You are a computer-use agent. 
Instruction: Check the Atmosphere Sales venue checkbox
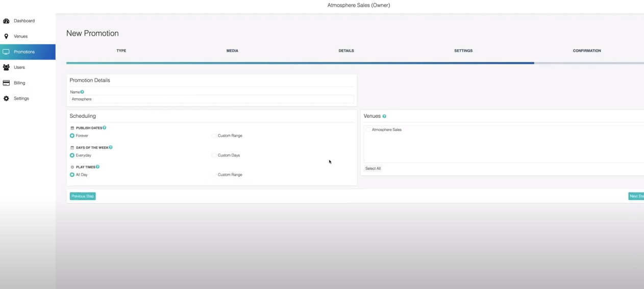pyautogui.click(x=368, y=129)
